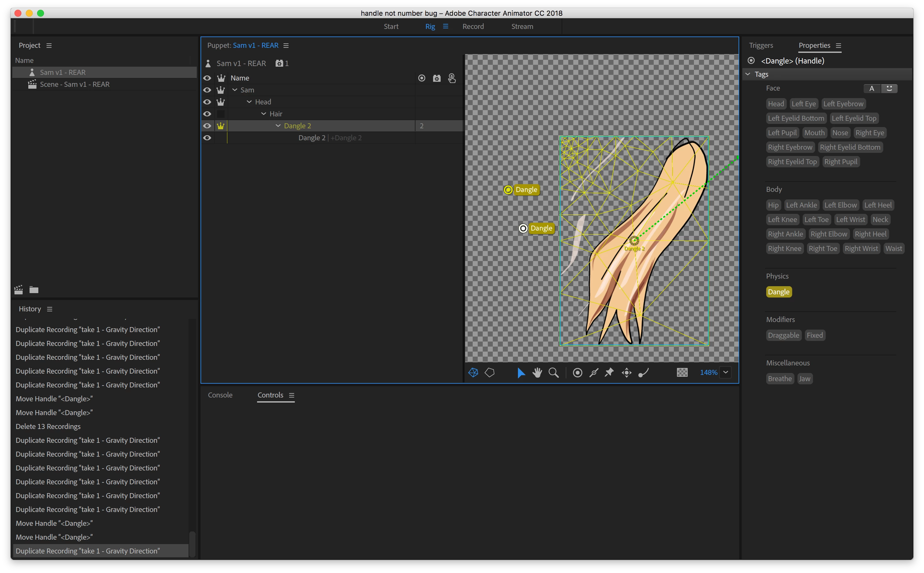Toggle the mesh display icon in puppet toolbar
The width and height of the screenshot is (924, 573).
[x=473, y=373]
